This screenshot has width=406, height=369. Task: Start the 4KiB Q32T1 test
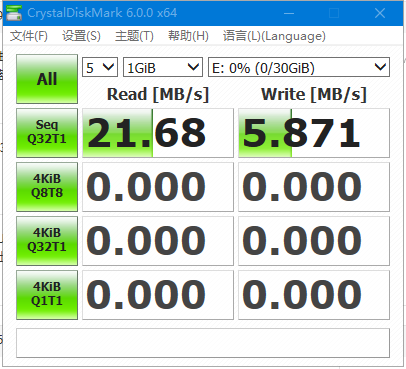[x=47, y=241]
